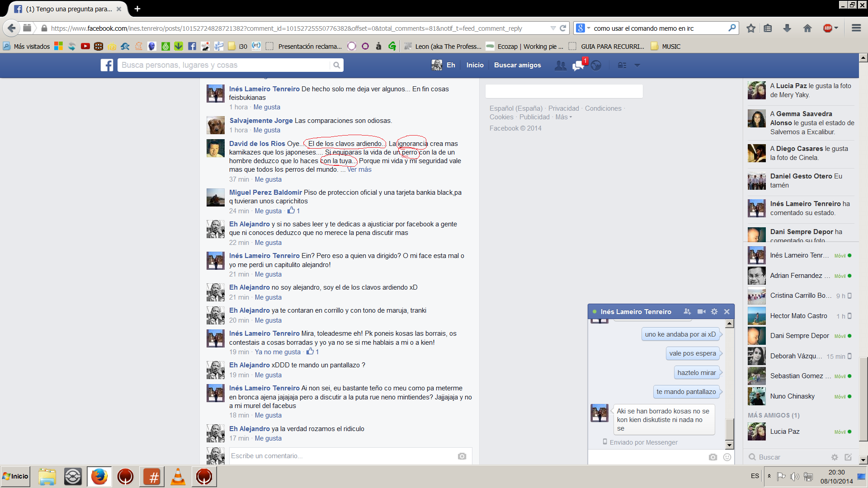Open Salvajemente Jorge profile link
Image resolution: width=868 pixels, height=488 pixels.
coord(261,121)
